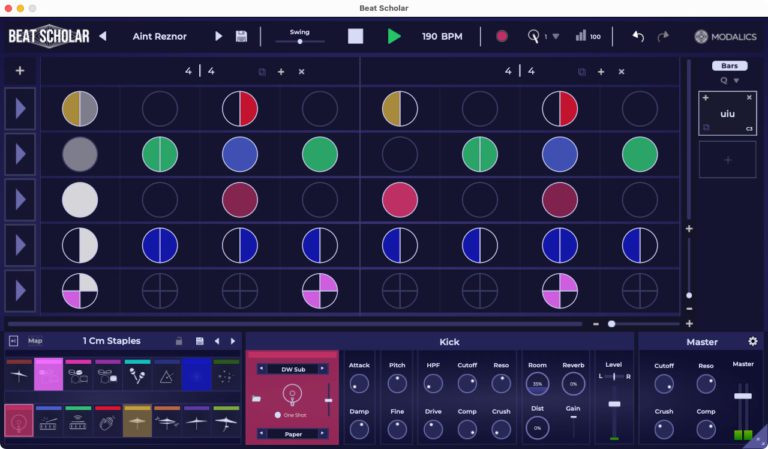Remove the first 4|4 bar
This screenshot has width=768, height=449.
tap(301, 71)
